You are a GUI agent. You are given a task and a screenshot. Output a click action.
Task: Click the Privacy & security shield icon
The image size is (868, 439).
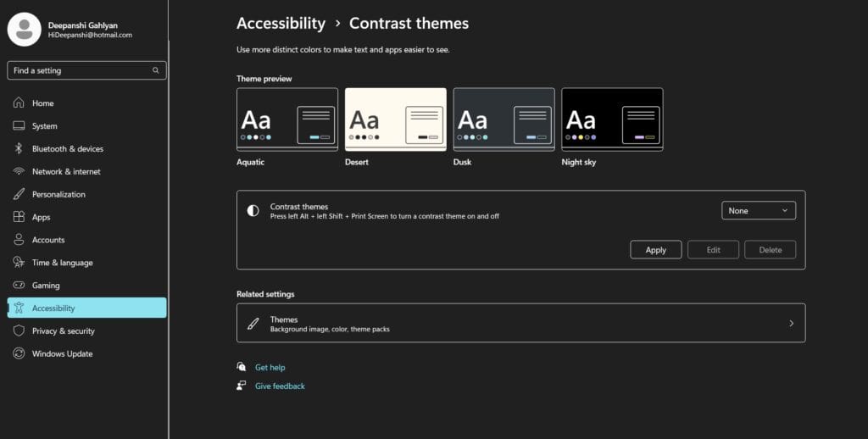[19, 331]
